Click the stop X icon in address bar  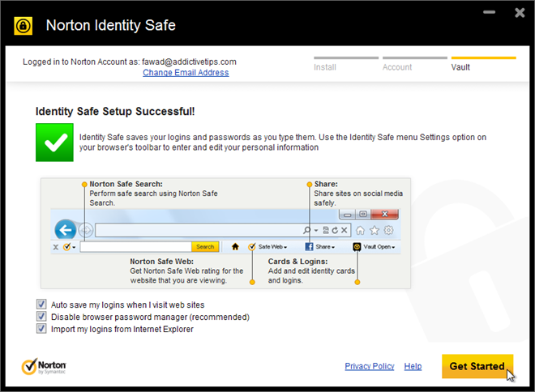tap(345, 231)
